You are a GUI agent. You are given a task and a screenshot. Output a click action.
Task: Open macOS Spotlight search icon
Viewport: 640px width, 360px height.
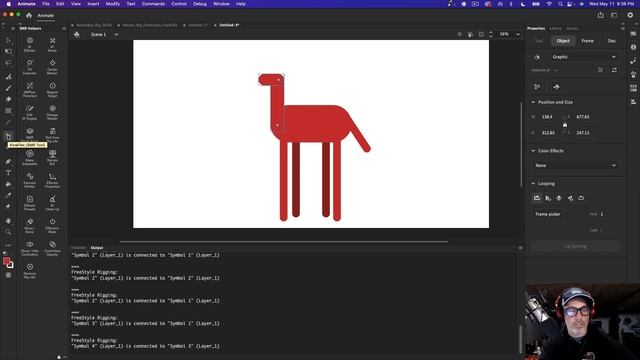click(x=560, y=4)
